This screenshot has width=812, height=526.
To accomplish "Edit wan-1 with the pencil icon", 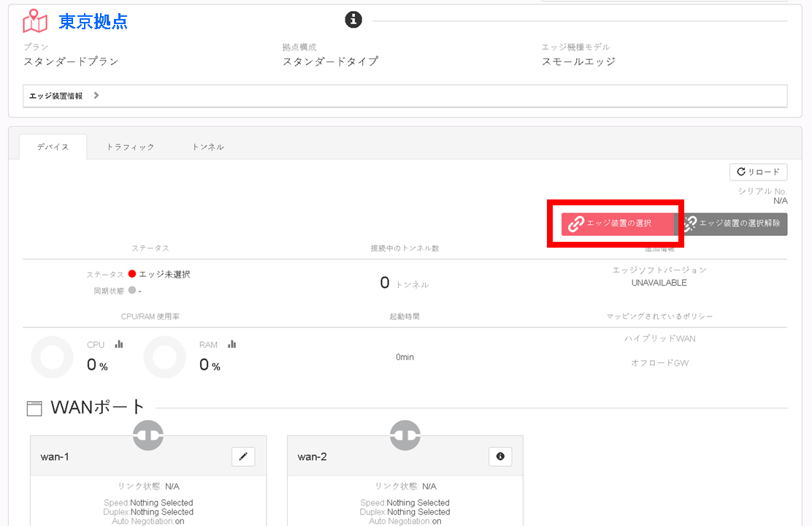I will click(243, 457).
